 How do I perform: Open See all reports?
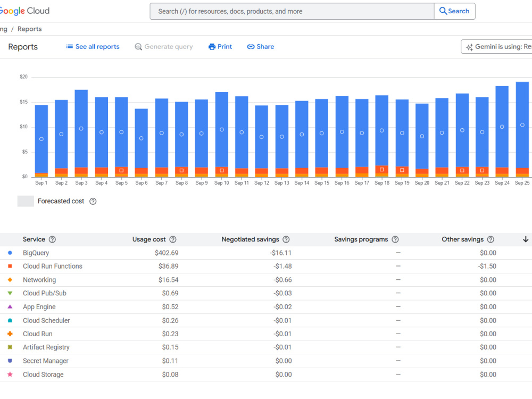click(93, 47)
